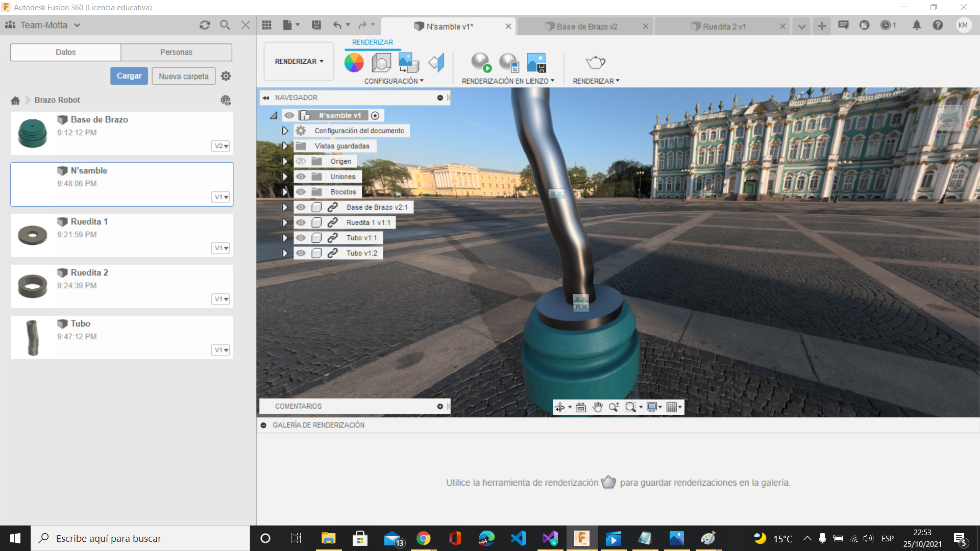Open Scene Settings in the render toolbar

[x=381, y=63]
